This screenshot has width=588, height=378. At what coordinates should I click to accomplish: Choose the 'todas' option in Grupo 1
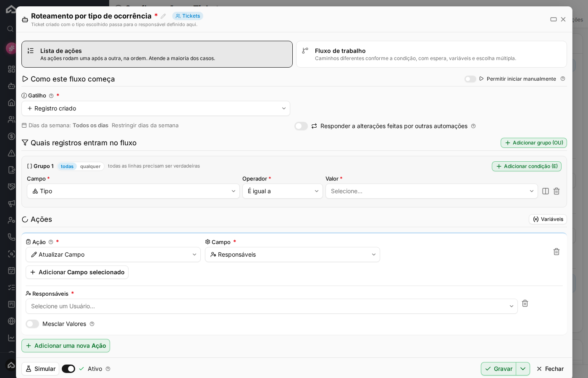point(67,166)
